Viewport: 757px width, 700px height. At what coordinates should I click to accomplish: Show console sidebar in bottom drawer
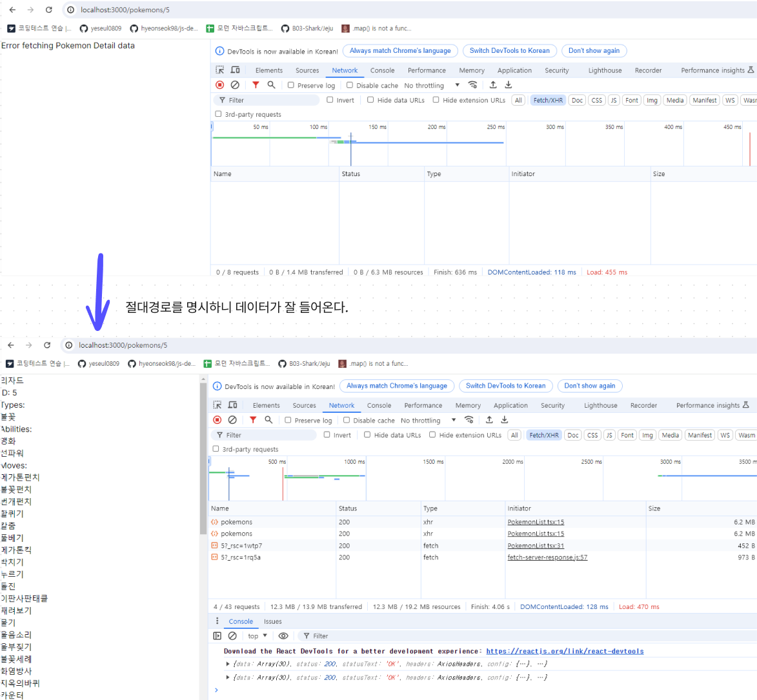pyautogui.click(x=217, y=635)
